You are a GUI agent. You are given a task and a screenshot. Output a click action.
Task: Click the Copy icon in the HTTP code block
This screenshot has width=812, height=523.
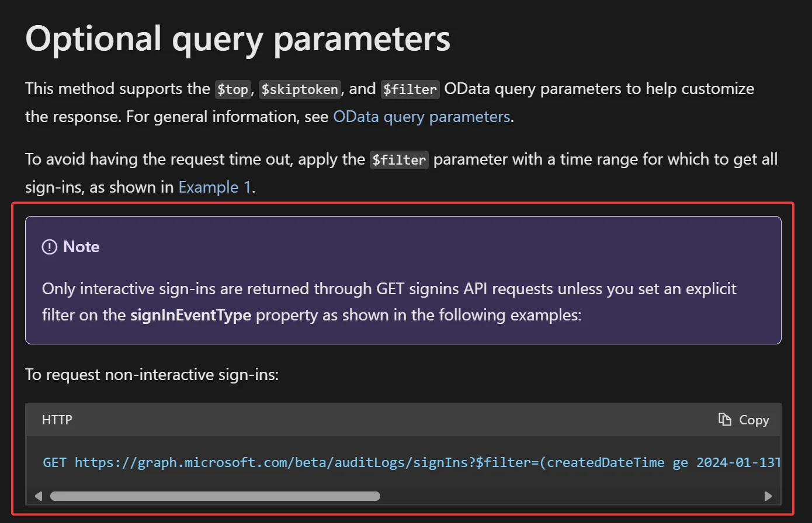click(x=725, y=420)
